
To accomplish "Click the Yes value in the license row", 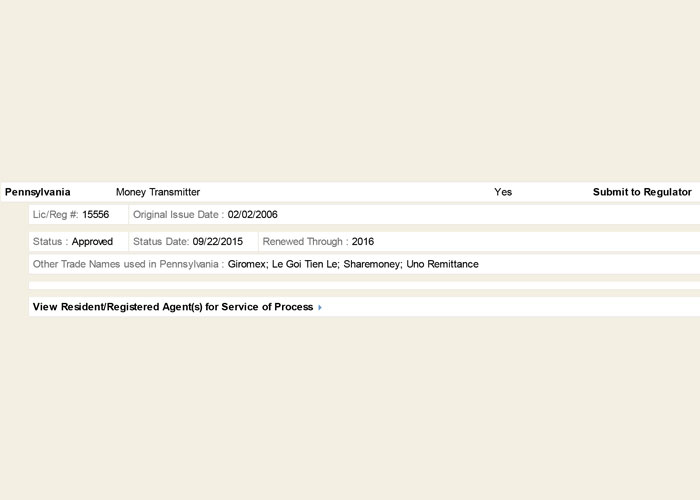I will 503,192.
